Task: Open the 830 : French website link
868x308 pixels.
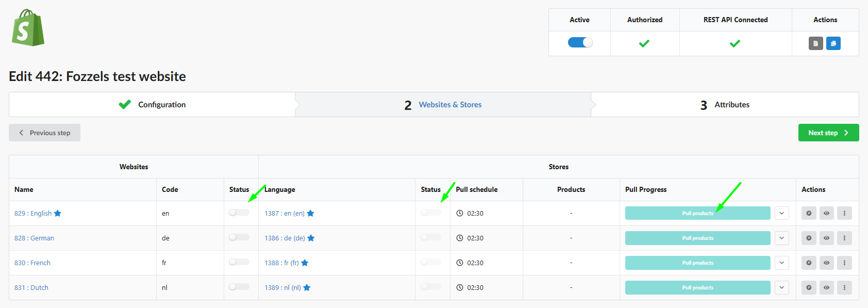Action: click(32, 263)
